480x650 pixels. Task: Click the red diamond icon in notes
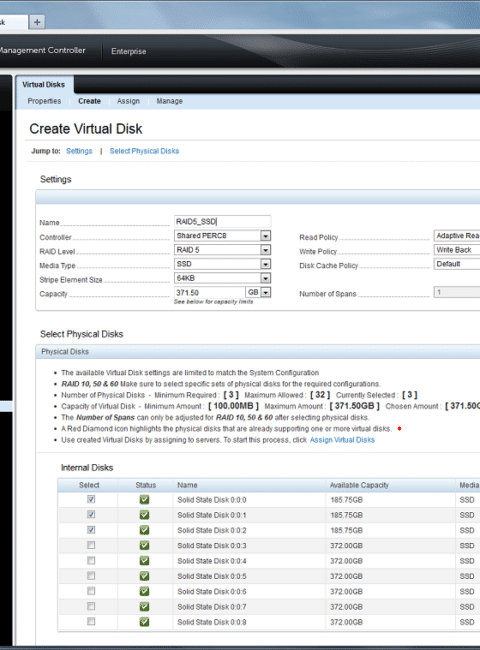pos(399,429)
